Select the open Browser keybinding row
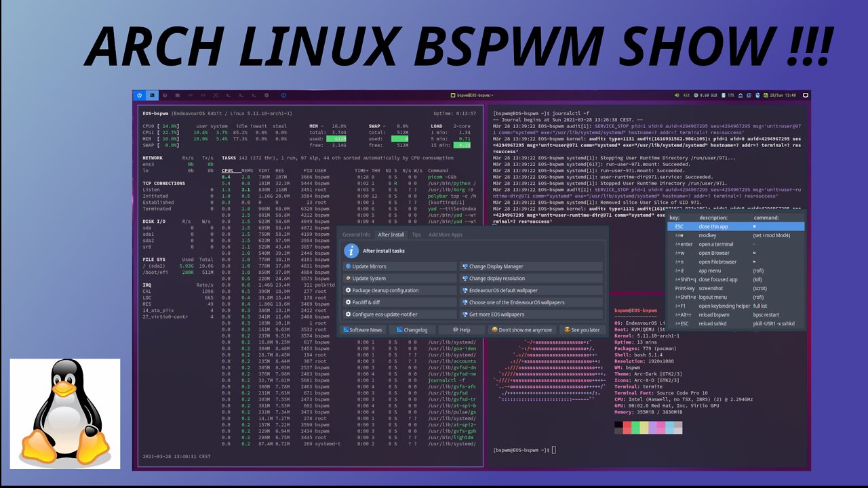The image size is (868, 488). (736, 253)
